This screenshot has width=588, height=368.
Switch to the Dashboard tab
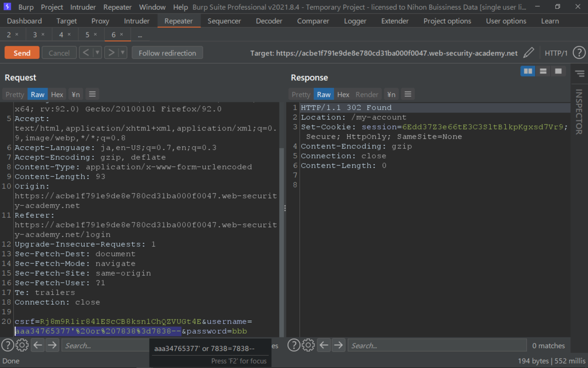click(24, 21)
